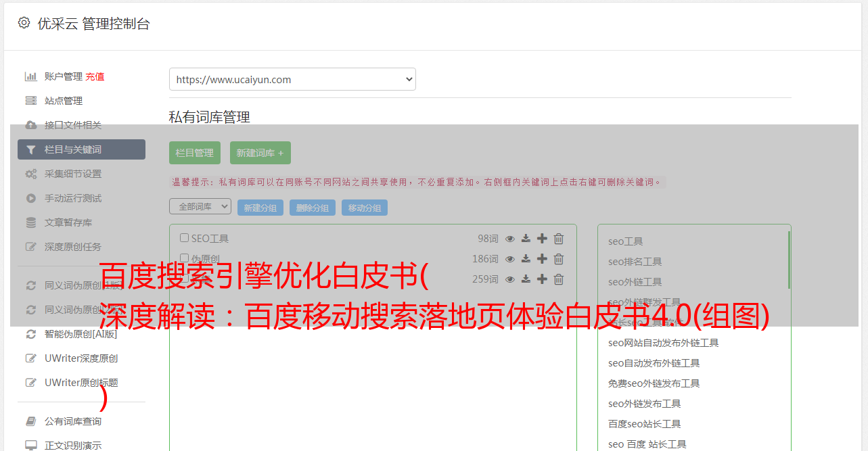Download the SEO工具 word library
This screenshot has width=868, height=451.
526,239
